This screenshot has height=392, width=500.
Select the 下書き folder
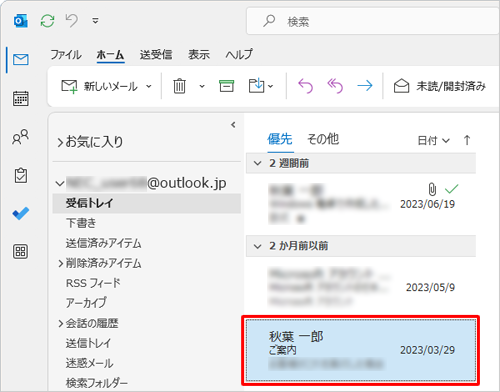tap(81, 223)
